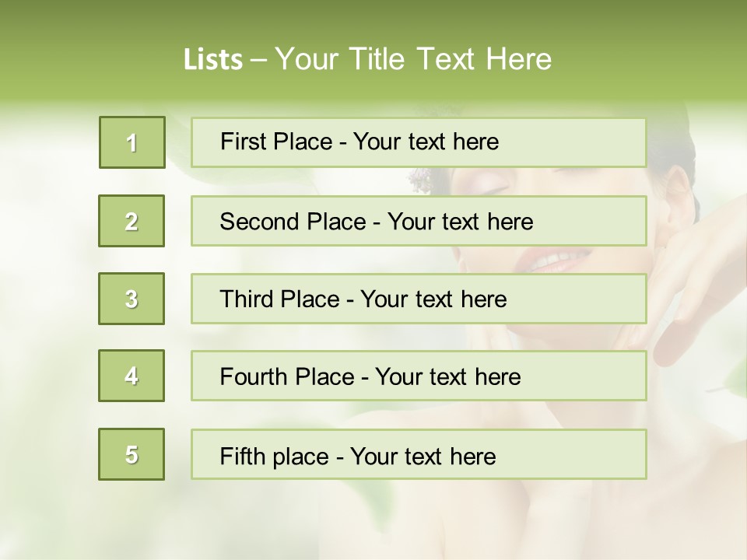Click the First Place text box

point(418,142)
